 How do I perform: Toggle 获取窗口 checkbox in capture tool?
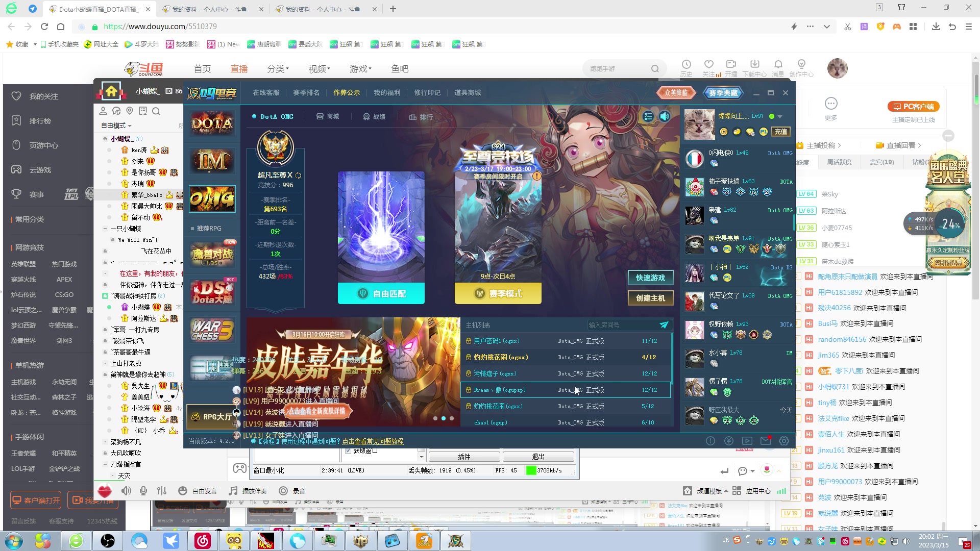pyautogui.click(x=348, y=451)
